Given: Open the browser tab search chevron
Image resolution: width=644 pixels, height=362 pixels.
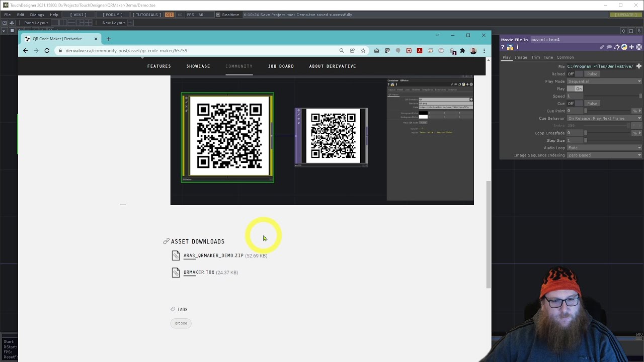Looking at the screenshot, I should point(437,35).
